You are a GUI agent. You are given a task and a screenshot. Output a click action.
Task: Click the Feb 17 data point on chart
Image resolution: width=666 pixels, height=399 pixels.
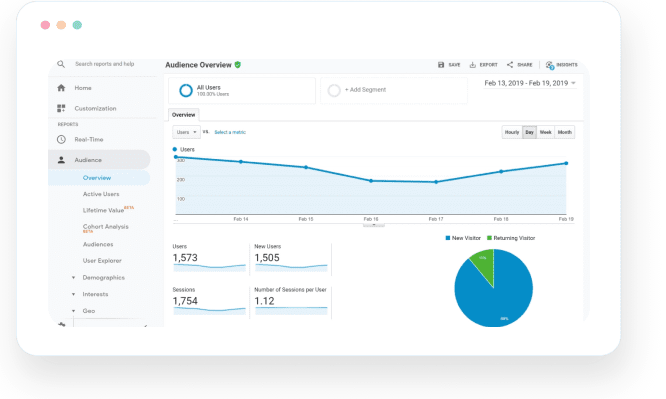click(x=436, y=182)
